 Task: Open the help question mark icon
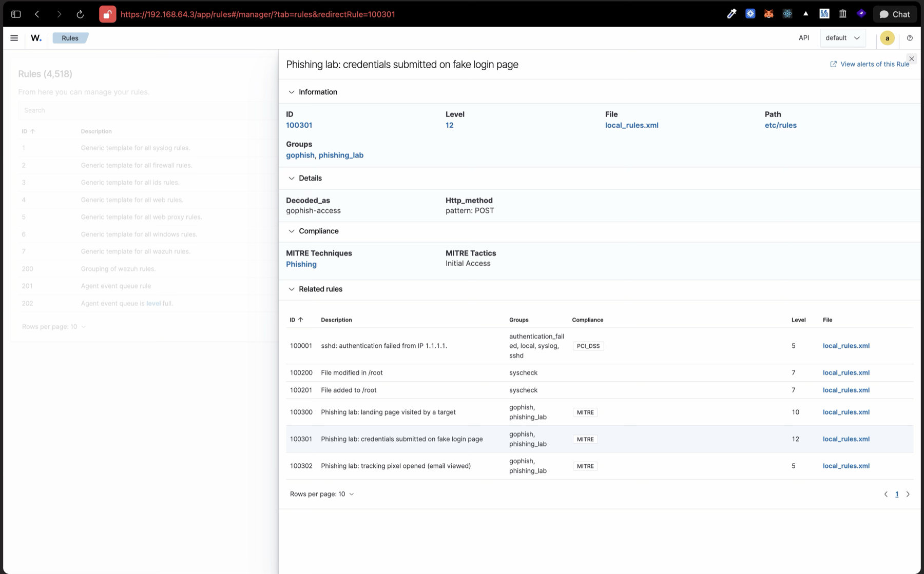coord(910,38)
